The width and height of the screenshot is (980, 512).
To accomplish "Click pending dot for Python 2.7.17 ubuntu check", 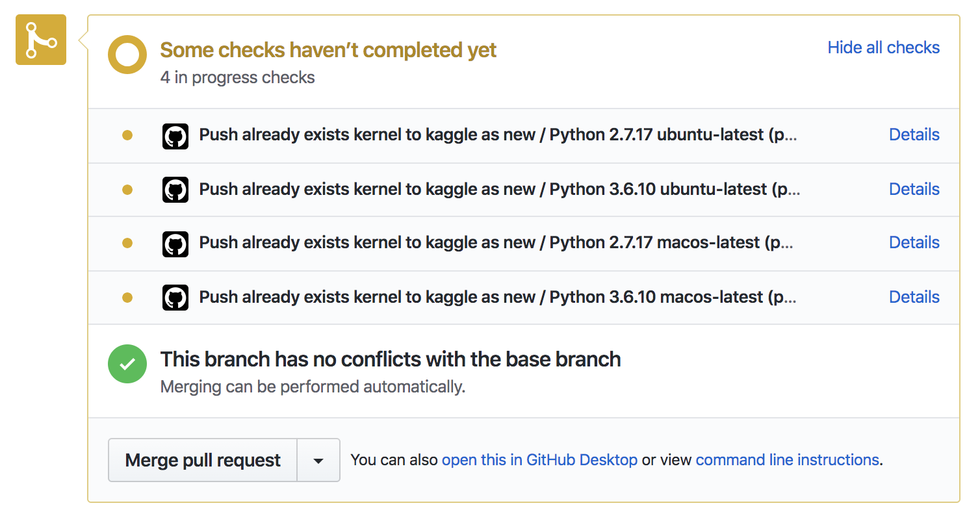I will [x=127, y=136].
